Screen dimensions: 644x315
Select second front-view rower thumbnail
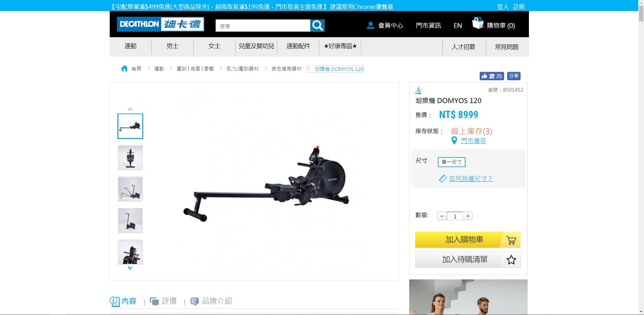(130, 157)
